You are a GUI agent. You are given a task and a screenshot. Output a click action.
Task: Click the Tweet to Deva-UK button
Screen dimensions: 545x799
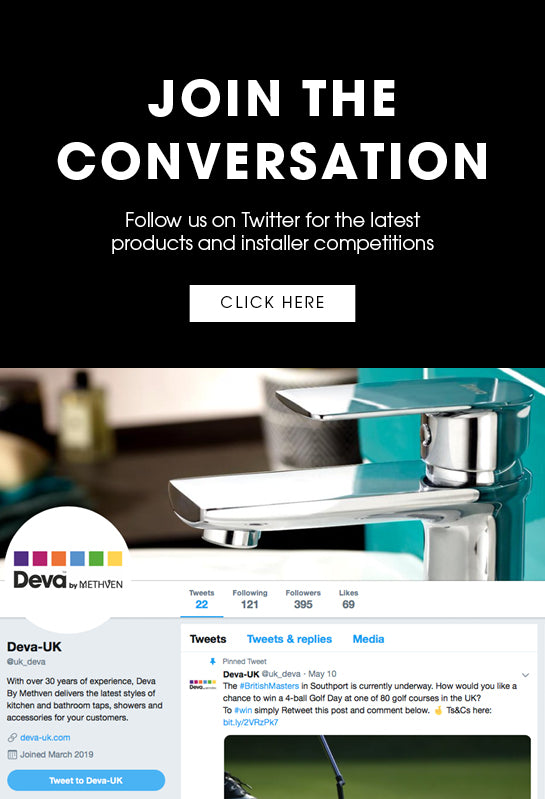pyautogui.click(x=86, y=780)
